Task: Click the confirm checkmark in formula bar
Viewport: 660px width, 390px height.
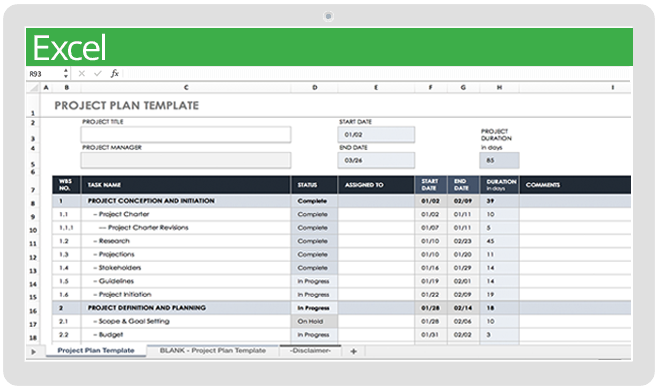Action: pyautogui.click(x=98, y=74)
